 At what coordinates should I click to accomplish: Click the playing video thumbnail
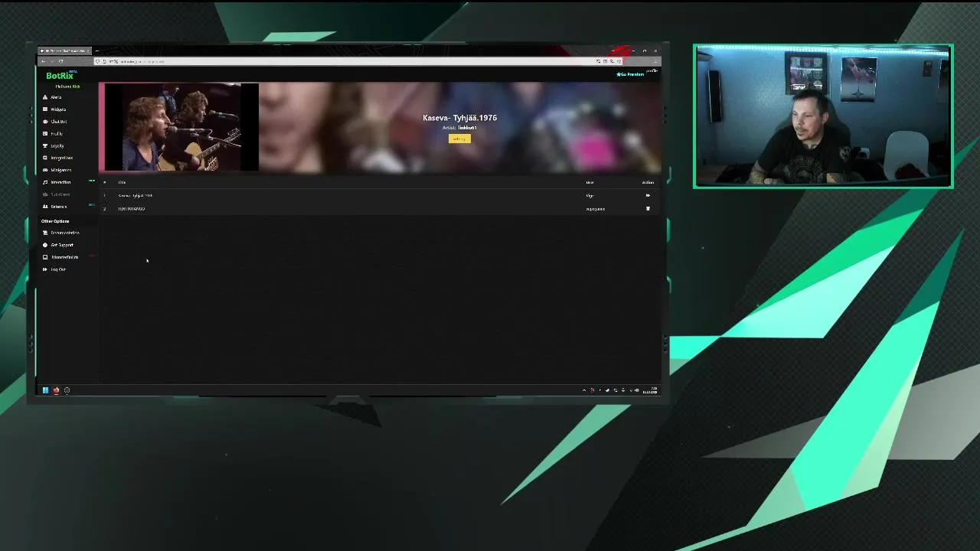tap(181, 127)
